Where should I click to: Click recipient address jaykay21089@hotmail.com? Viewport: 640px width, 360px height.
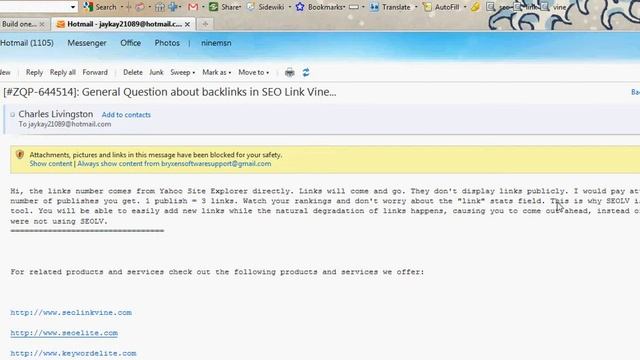pos(70,124)
